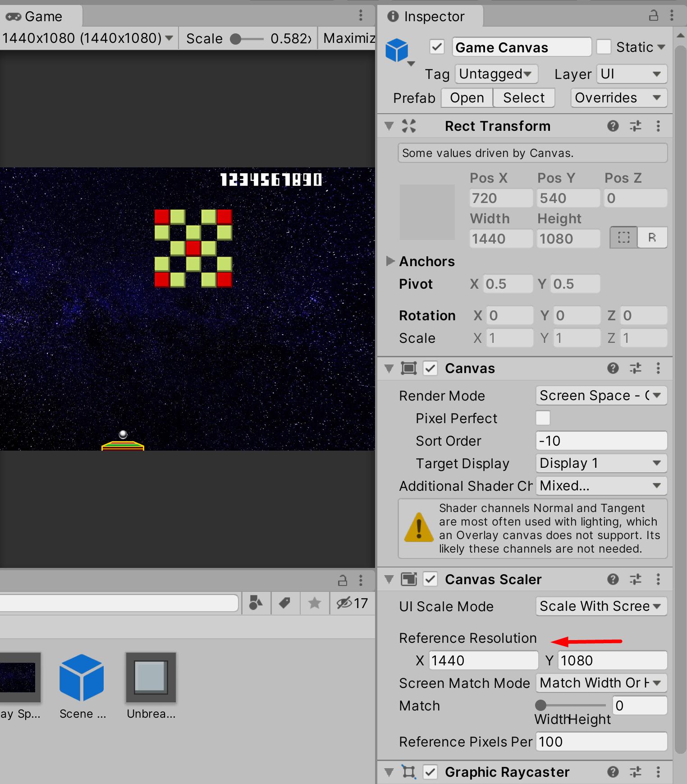Click the Reference Pixels Per Unit field
The image size is (687, 784).
point(601,741)
